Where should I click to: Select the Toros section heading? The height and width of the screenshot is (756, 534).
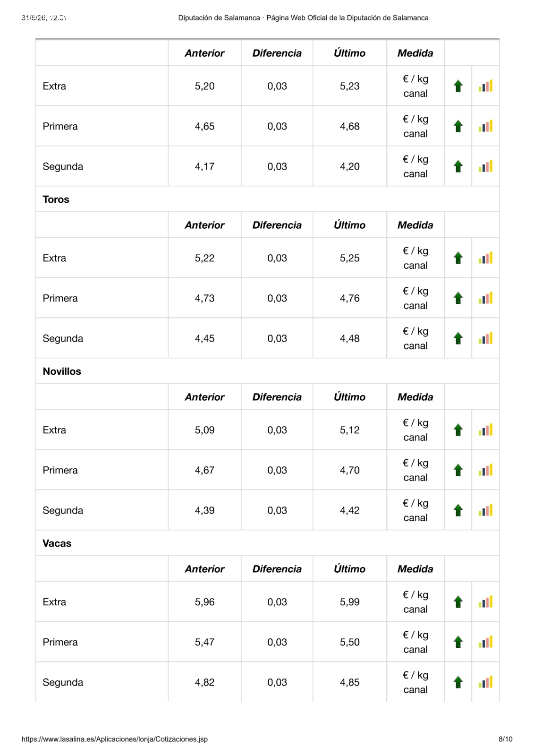click(x=56, y=199)
